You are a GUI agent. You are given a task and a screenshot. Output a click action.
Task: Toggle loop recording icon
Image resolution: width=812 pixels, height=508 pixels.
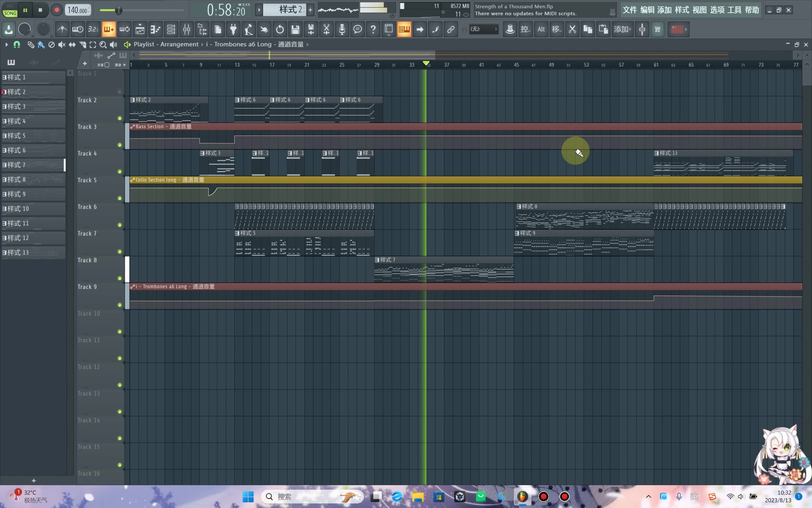[124, 29]
